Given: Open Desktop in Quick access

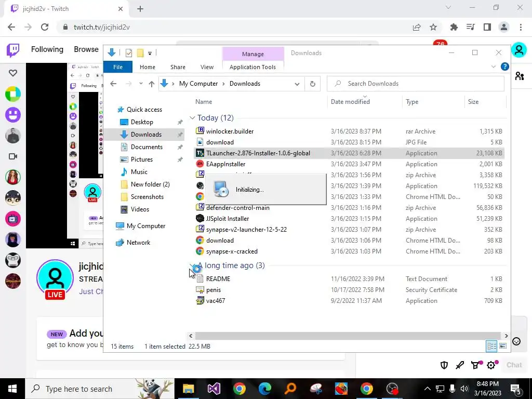Looking at the screenshot, I should [x=142, y=122].
